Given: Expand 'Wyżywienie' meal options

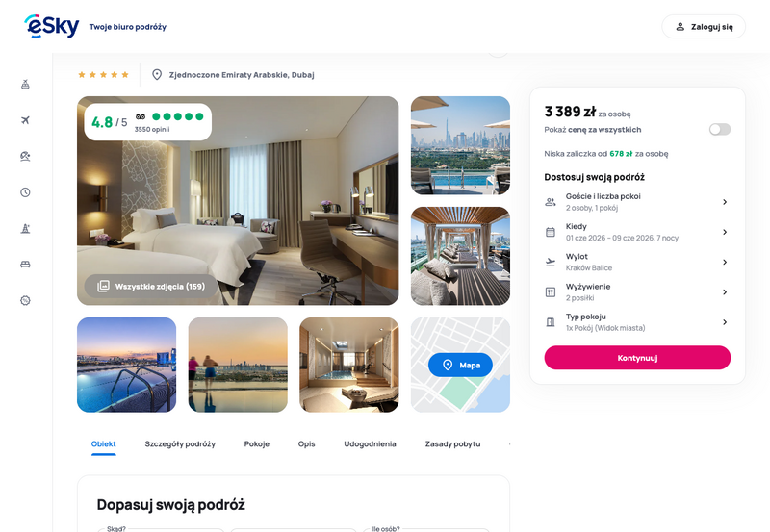Looking at the screenshot, I should [x=637, y=292].
